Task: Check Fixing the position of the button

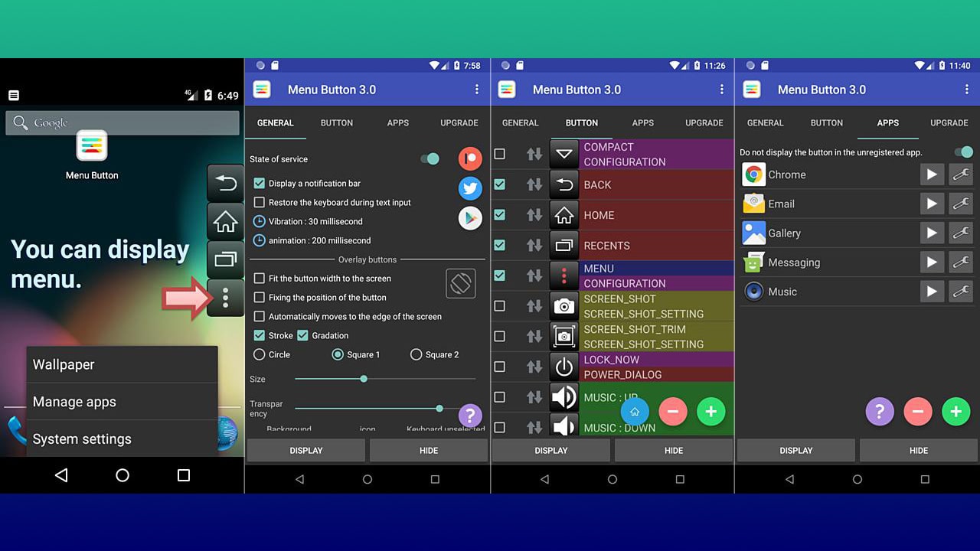Action: (259, 298)
